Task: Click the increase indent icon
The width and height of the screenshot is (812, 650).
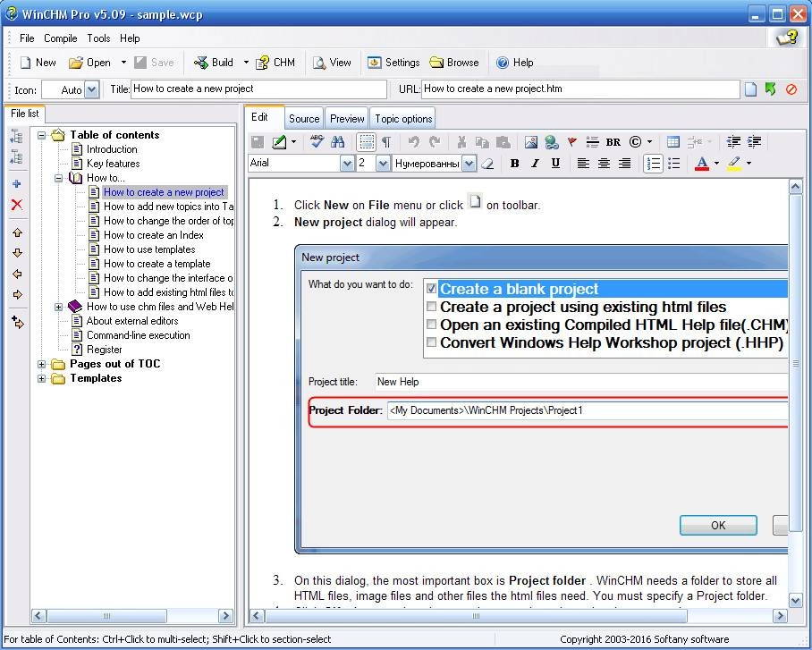Action: [755, 141]
